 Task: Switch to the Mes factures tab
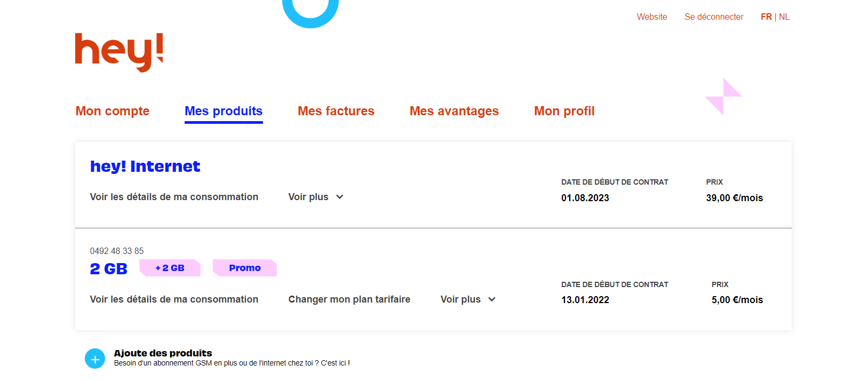(x=336, y=111)
